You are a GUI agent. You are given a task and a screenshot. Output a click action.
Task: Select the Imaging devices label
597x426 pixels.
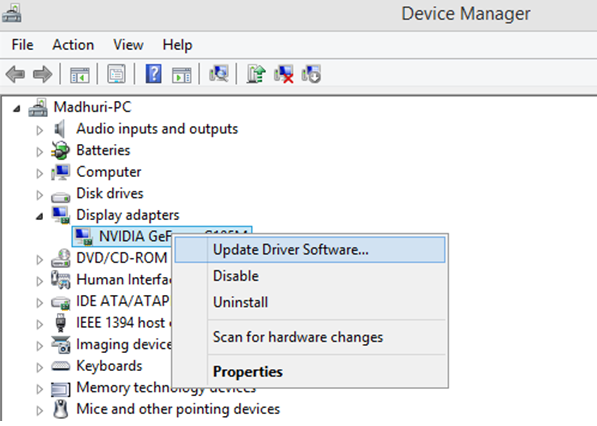pos(124,345)
